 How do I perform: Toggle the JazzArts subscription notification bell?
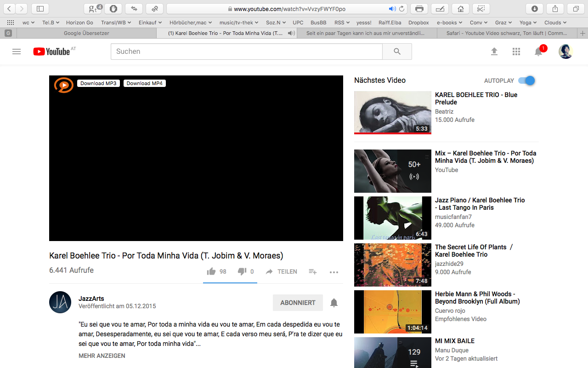pos(334,303)
